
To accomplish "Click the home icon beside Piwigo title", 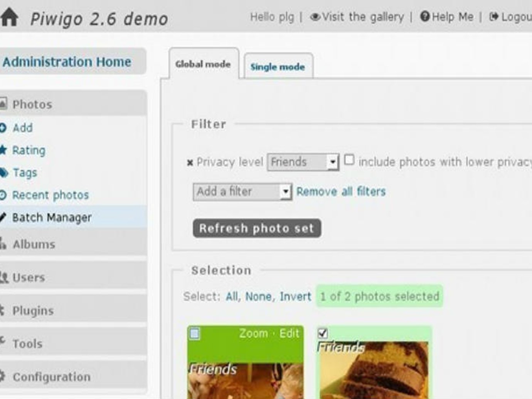I will [x=9, y=17].
